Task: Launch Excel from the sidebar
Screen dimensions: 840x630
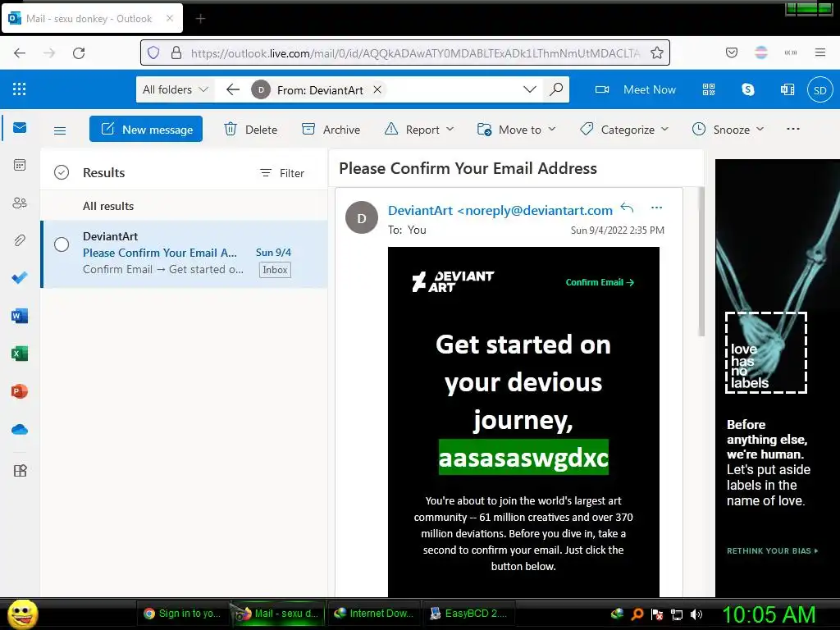Action: click(20, 354)
